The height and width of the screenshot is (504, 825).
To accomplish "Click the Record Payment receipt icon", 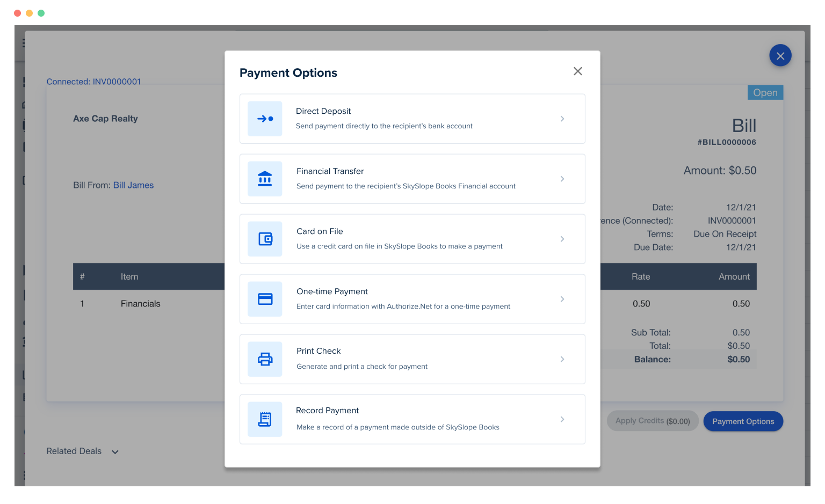I will (265, 419).
